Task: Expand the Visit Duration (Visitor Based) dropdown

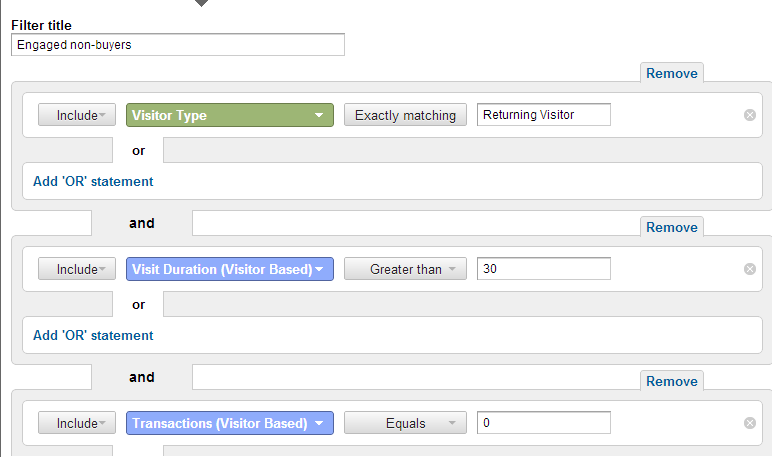Action: click(x=230, y=269)
